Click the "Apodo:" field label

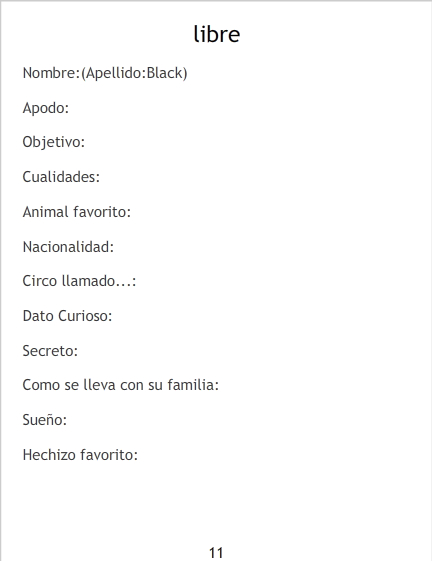[x=46, y=108]
